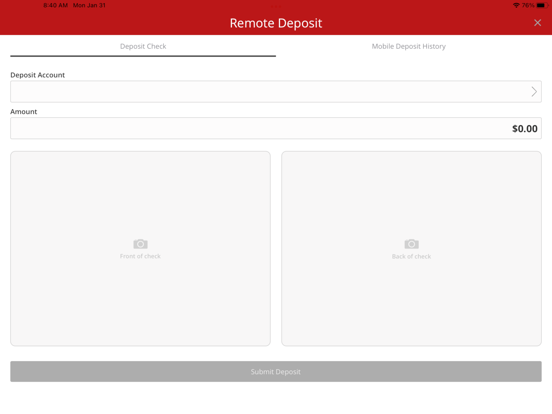Click the Submit Deposit button
This screenshot has width=552, height=414.
point(276,371)
